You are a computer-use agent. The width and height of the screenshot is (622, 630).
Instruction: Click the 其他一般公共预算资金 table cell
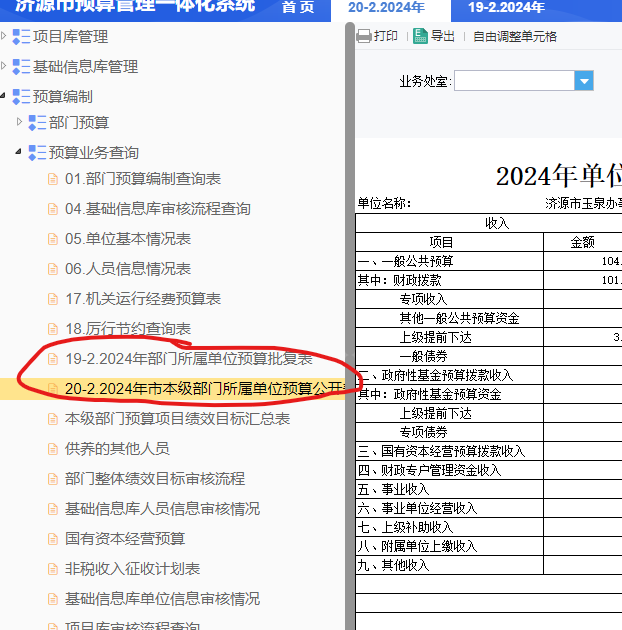click(x=450, y=318)
